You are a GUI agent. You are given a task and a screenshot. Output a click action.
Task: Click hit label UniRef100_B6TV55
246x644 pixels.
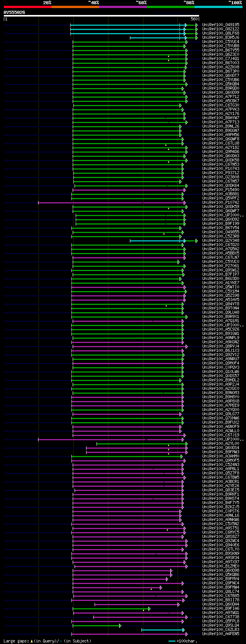(x=221, y=50)
